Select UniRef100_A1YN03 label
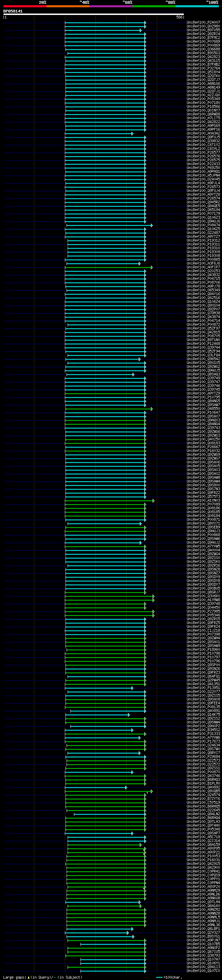The height and width of the screenshot is (980, 222). coord(203,501)
